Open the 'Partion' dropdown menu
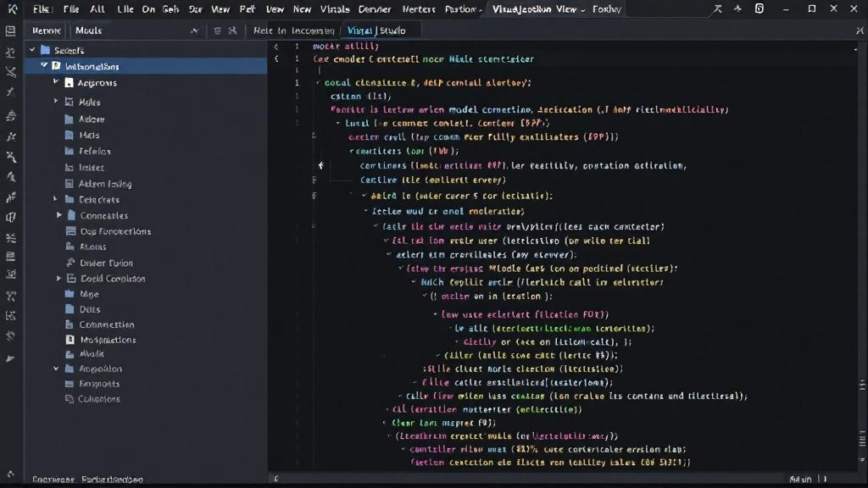Screen dimensions: 868x488 tap(464, 8)
